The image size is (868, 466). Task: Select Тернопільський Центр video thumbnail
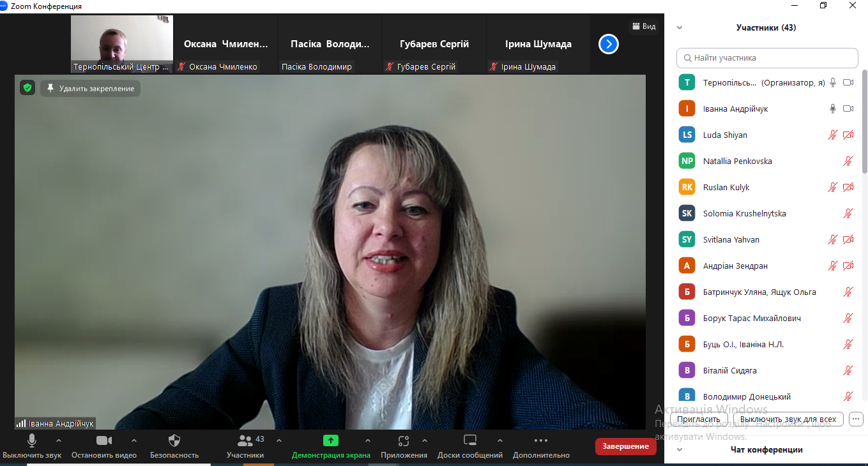tap(122, 44)
